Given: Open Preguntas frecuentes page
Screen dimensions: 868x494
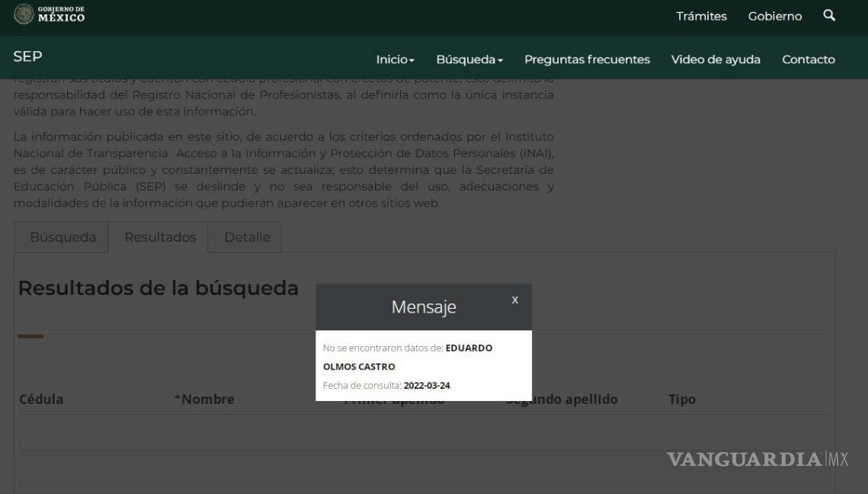Looking at the screenshot, I should [x=587, y=59].
